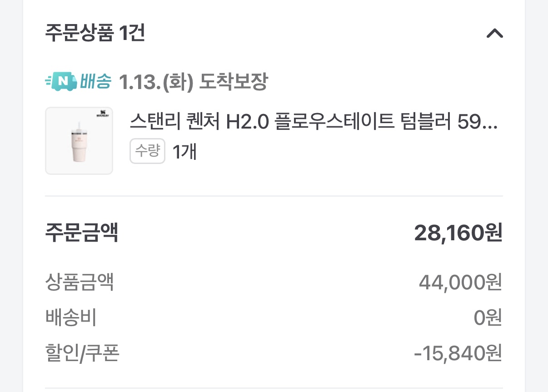Click the 배송 label beside the truck icon
Screen dimensions: 548x392
95,82
